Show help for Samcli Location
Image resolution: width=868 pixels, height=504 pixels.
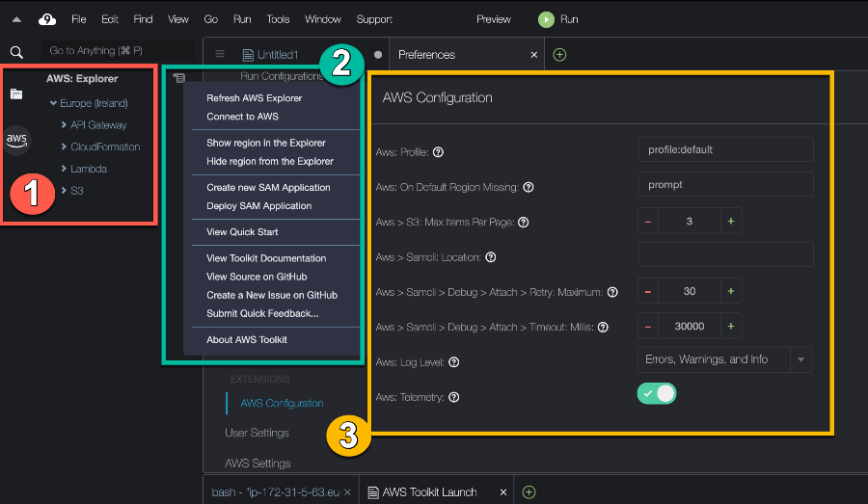point(491,257)
